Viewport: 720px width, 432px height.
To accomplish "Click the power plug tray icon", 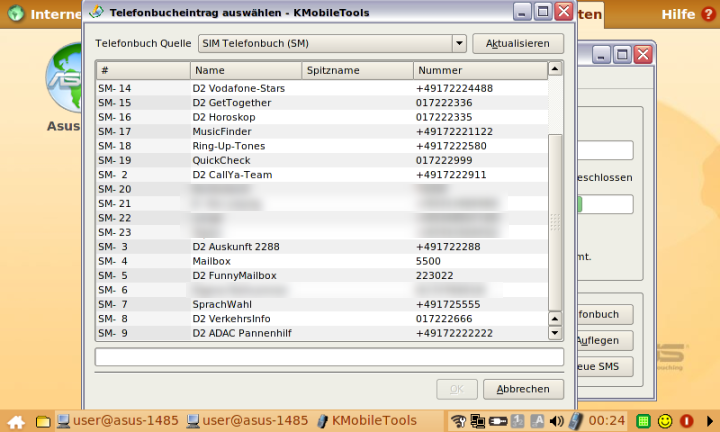I will 498,421.
